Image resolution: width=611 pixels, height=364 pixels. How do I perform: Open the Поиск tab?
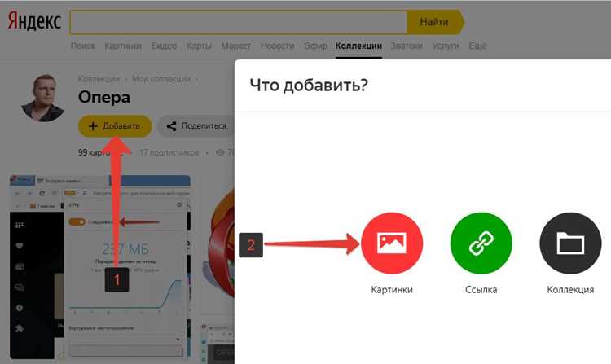(x=82, y=46)
